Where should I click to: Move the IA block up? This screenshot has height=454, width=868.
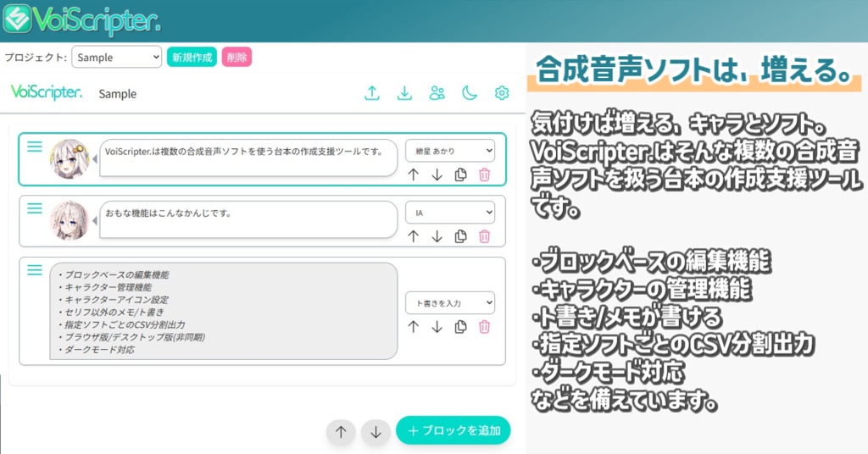click(x=413, y=236)
